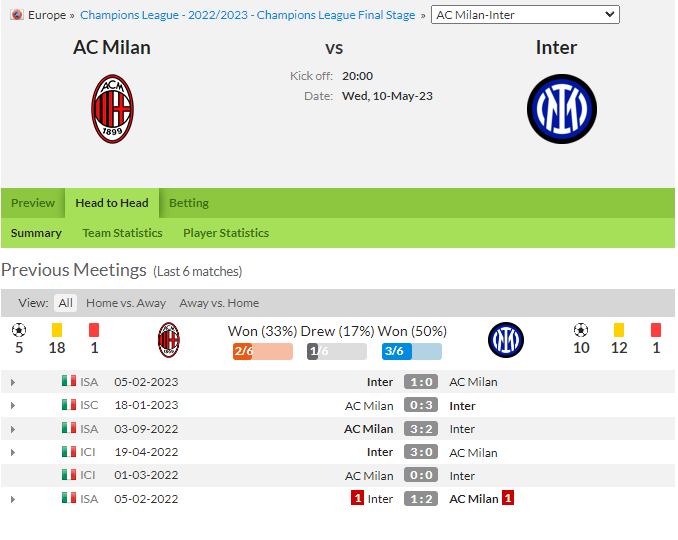Select the All view filter
678x540 pixels.
[x=66, y=303]
